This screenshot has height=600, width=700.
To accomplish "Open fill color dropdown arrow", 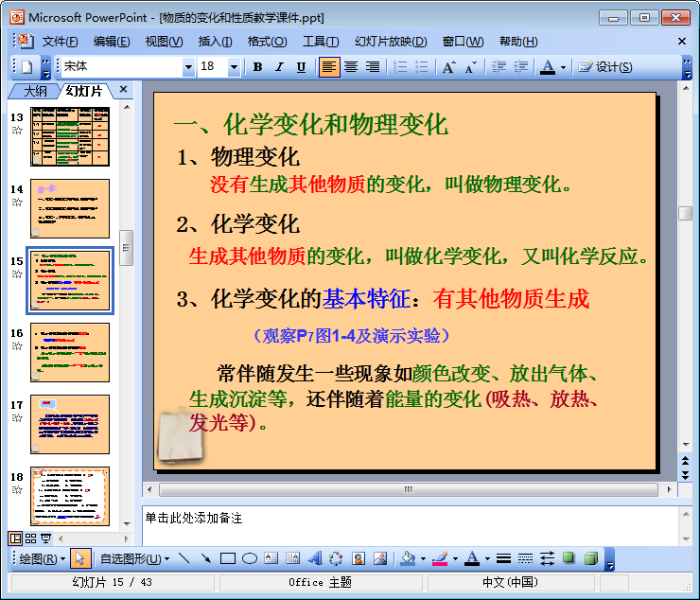I will pyautogui.click(x=423, y=559).
